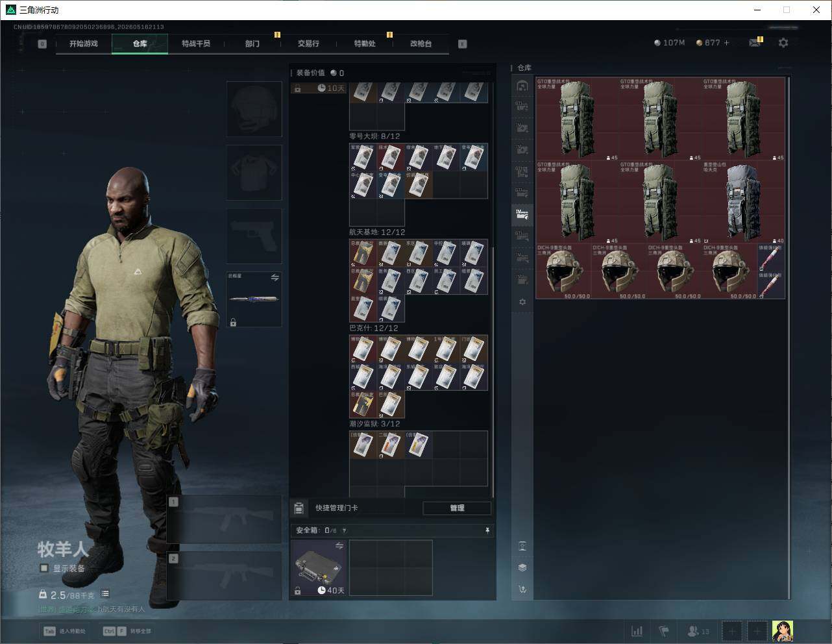Click the plus icon beside 877 currency
This screenshot has height=644, width=832.
[726, 43]
